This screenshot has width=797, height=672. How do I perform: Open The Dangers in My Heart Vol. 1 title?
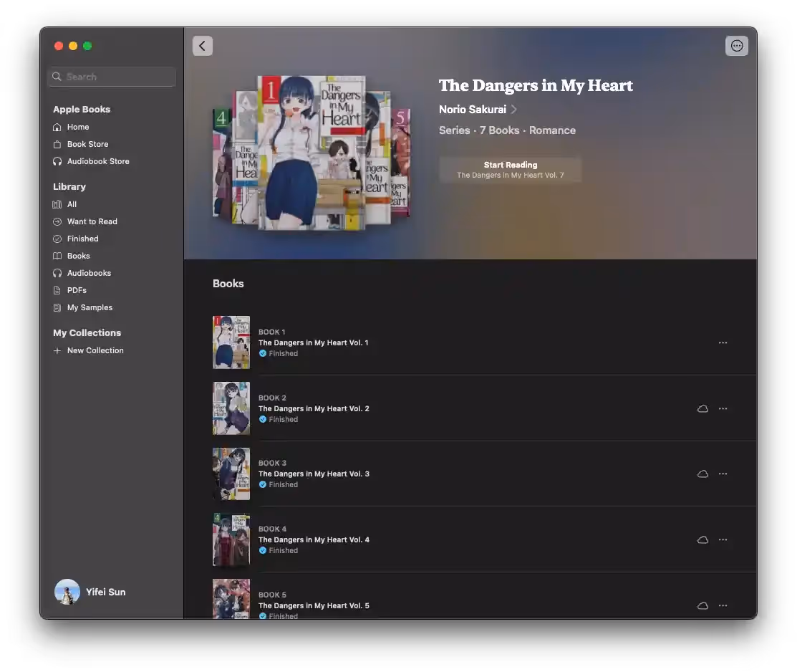pos(314,343)
